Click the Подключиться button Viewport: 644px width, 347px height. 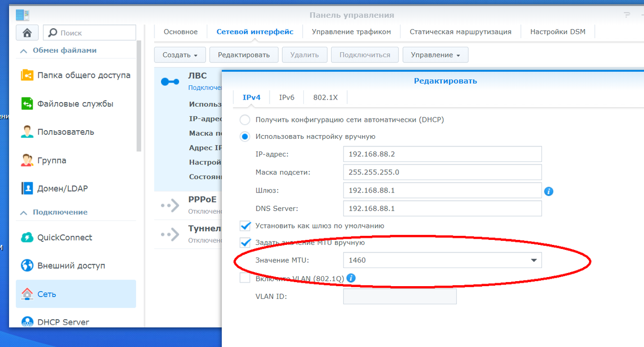point(365,55)
